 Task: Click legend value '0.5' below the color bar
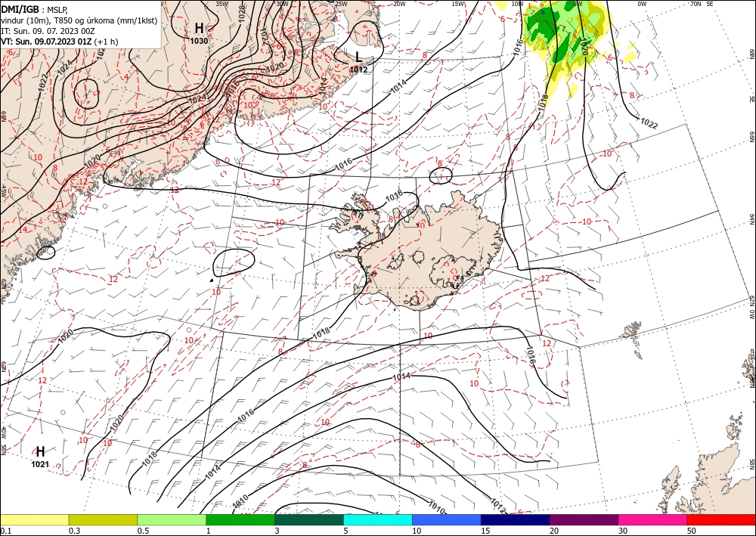143,531
